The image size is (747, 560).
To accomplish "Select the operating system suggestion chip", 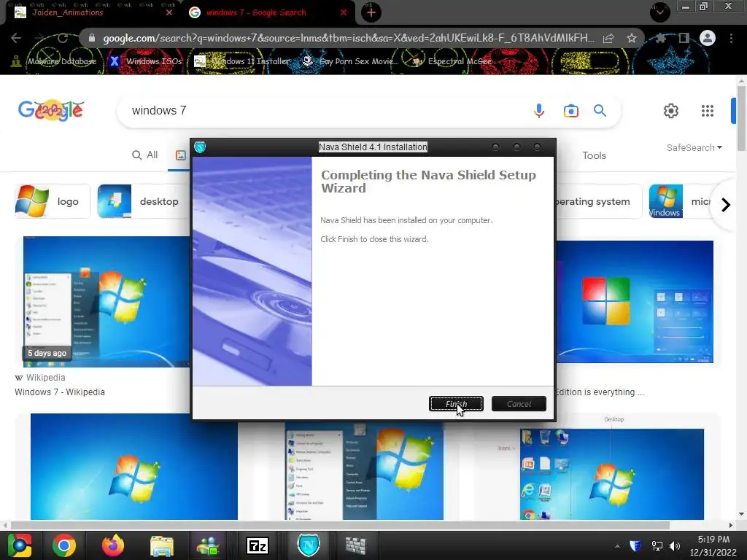I will pyautogui.click(x=598, y=201).
